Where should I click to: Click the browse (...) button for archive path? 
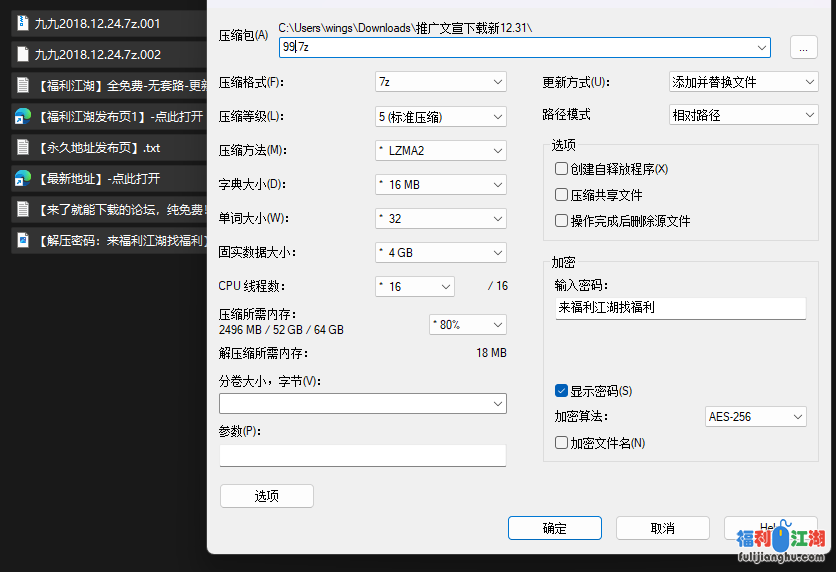pyautogui.click(x=803, y=47)
